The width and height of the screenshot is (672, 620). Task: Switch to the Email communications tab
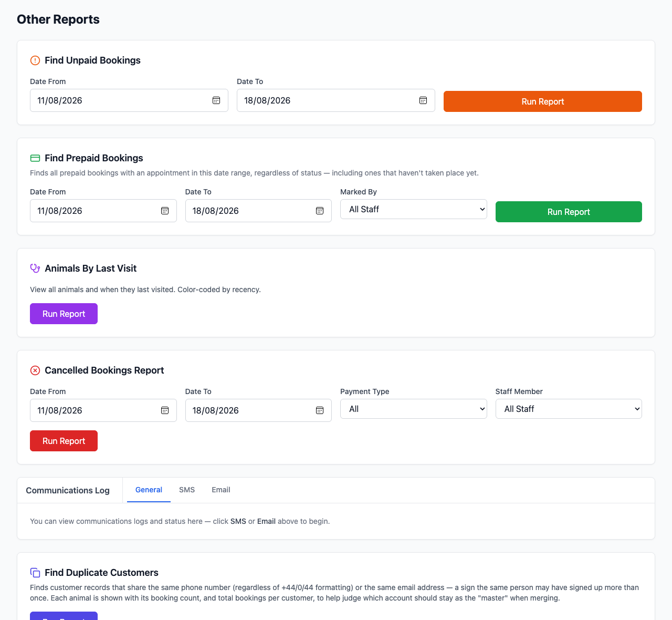[221, 490]
